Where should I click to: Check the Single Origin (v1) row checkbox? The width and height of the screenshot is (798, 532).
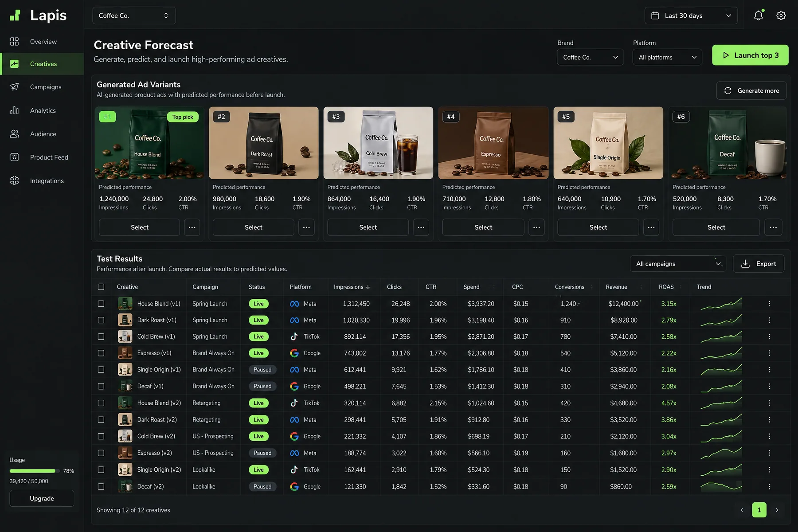click(x=101, y=370)
